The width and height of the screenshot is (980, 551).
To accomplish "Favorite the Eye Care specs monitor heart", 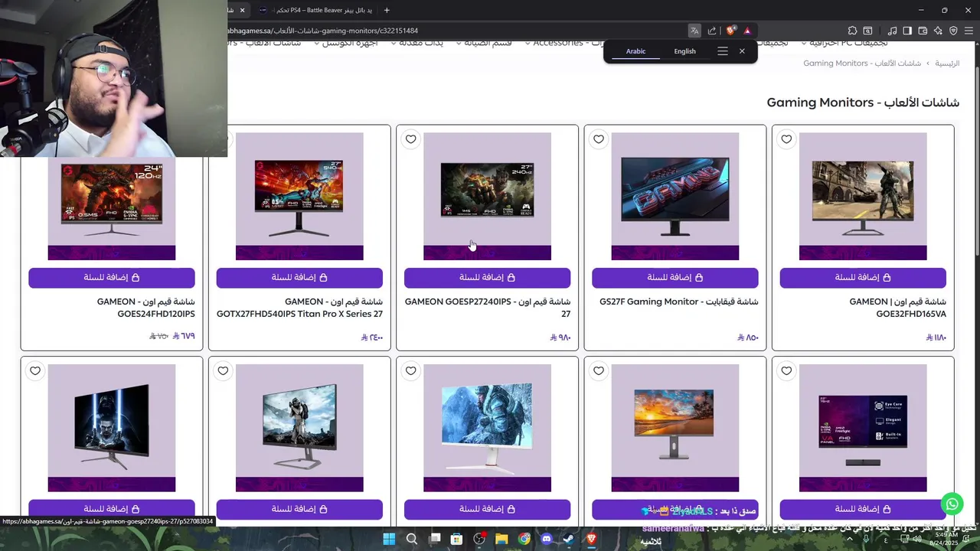I will [x=786, y=371].
